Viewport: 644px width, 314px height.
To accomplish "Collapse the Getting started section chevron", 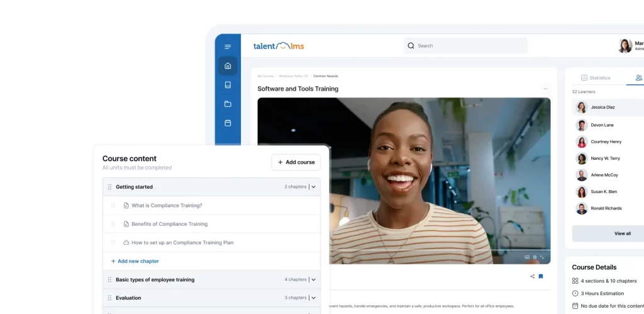I will 313,187.
